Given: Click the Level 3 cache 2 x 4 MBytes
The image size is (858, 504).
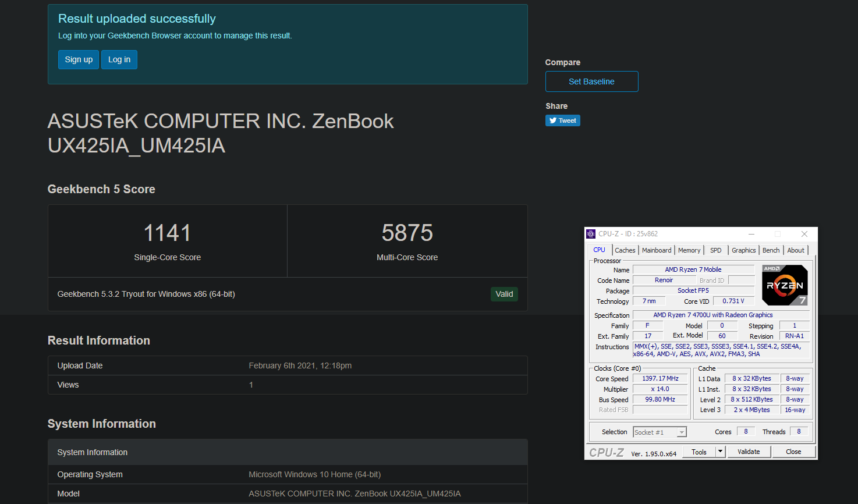Looking at the screenshot, I should 751,410.
